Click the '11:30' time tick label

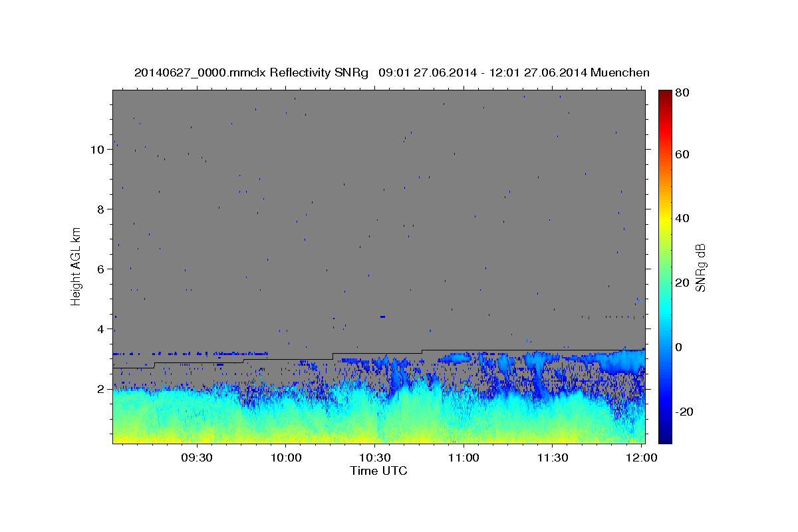point(552,458)
